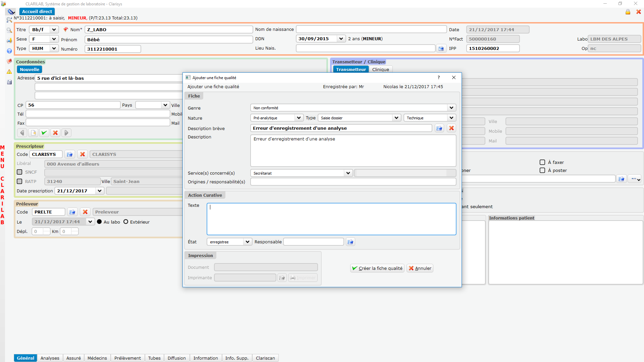Click the red folder sidebar icon
The height and width of the screenshot is (362, 644).
[9, 61]
